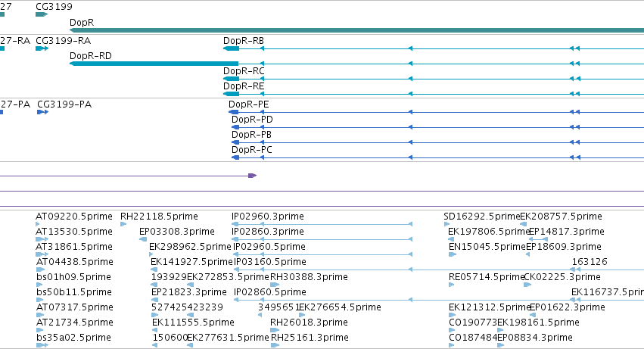The width and height of the screenshot is (644, 349).
Task: Open EST IP02860.5prime label
Action: (x=270, y=292)
